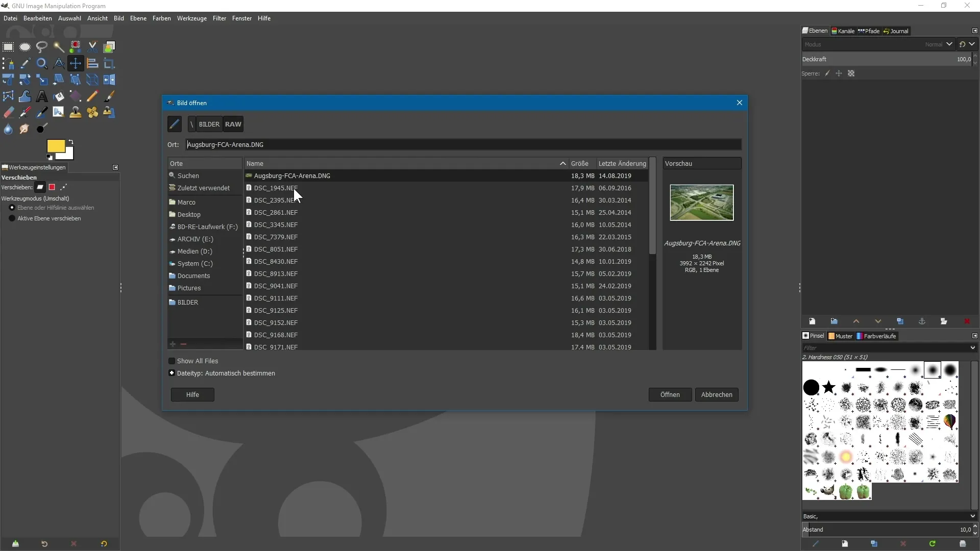The image size is (980, 551).
Task: Open the brushes dock tab menu arrow
Action: coord(974,336)
